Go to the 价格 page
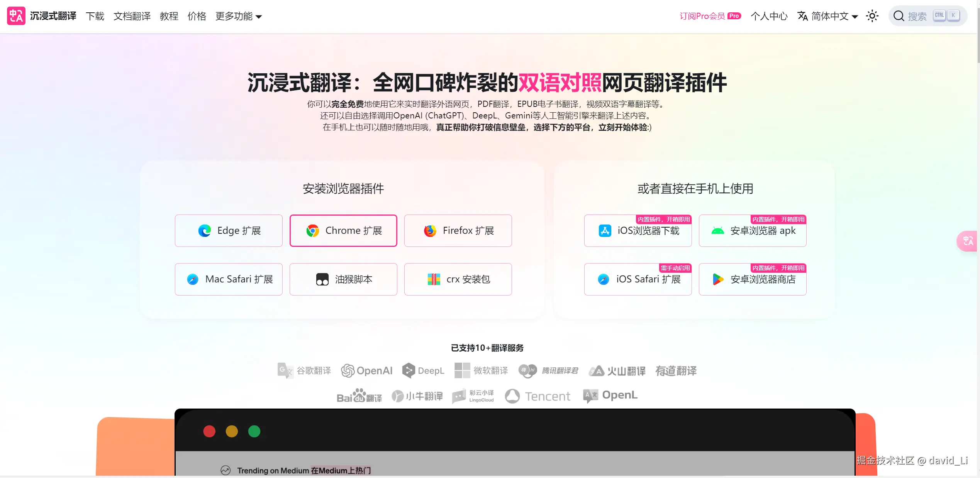This screenshot has height=478, width=980. point(197,16)
